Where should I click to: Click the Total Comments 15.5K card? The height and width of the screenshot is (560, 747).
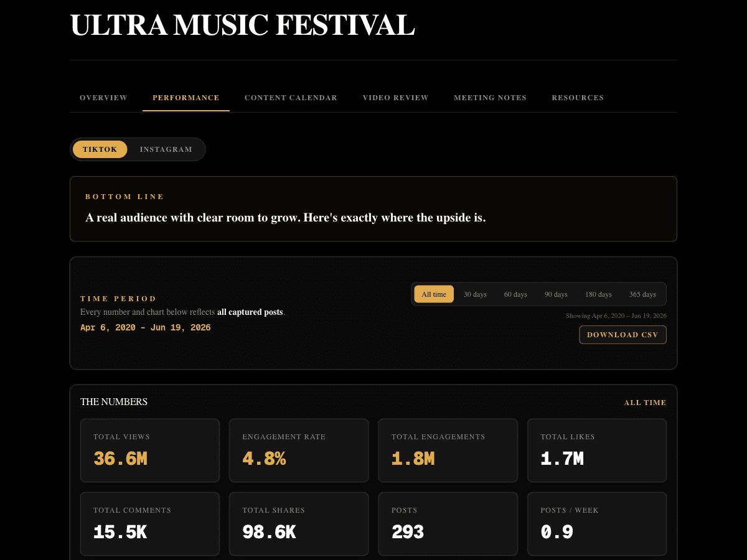point(150,524)
